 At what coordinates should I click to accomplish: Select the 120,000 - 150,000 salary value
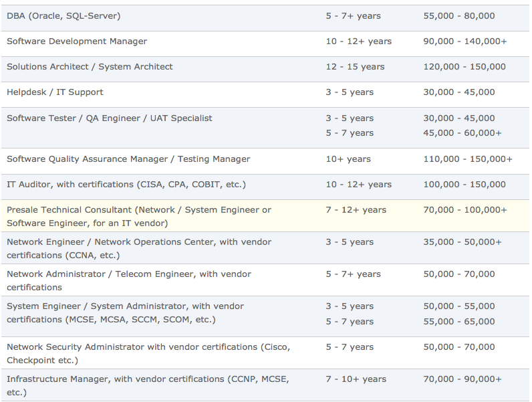(x=464, y=67)
